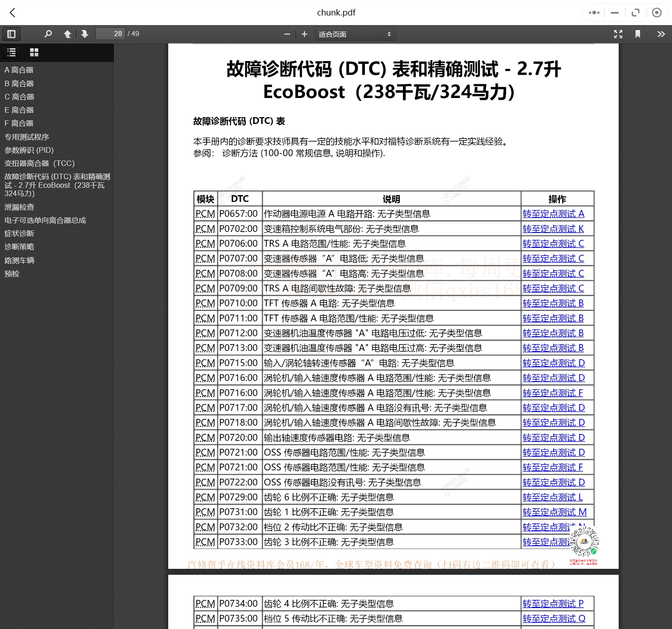
Task: Open the ellipsis options menu
Action: coord(593,12)
